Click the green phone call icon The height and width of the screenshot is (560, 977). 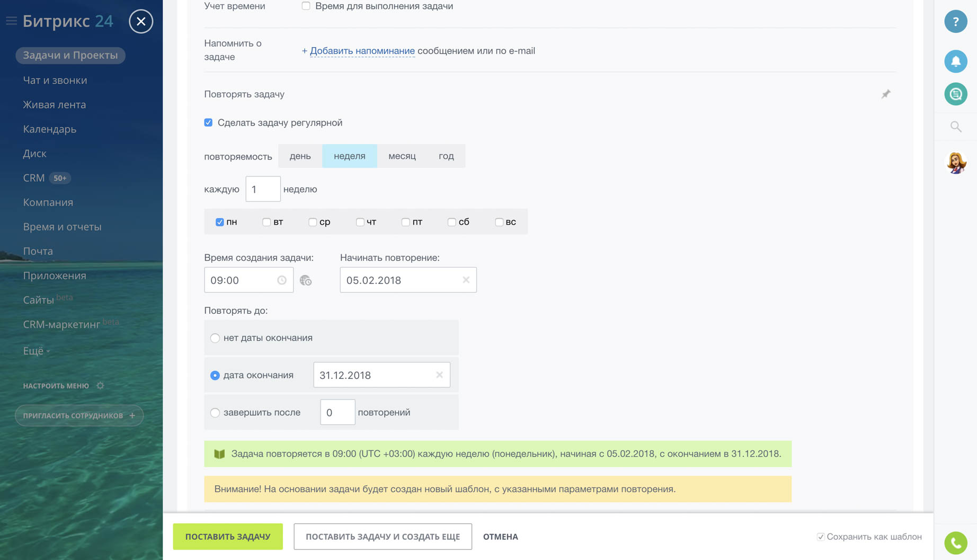955,543
